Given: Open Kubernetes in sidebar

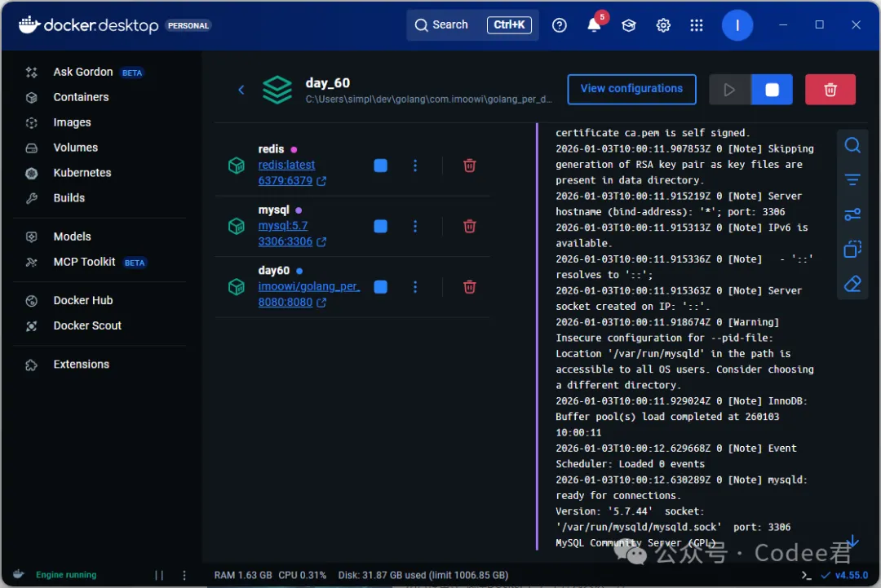Looking at the screenshot, I should point(82,173).
